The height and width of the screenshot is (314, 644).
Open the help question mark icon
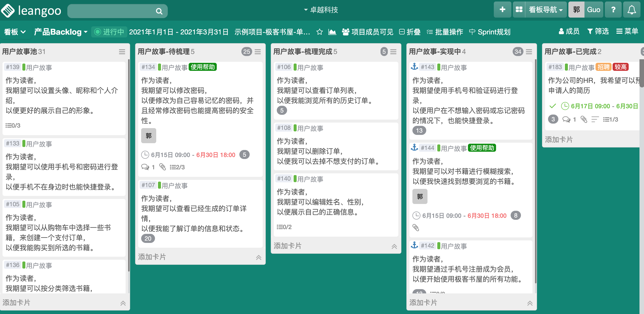pos(613,10)
